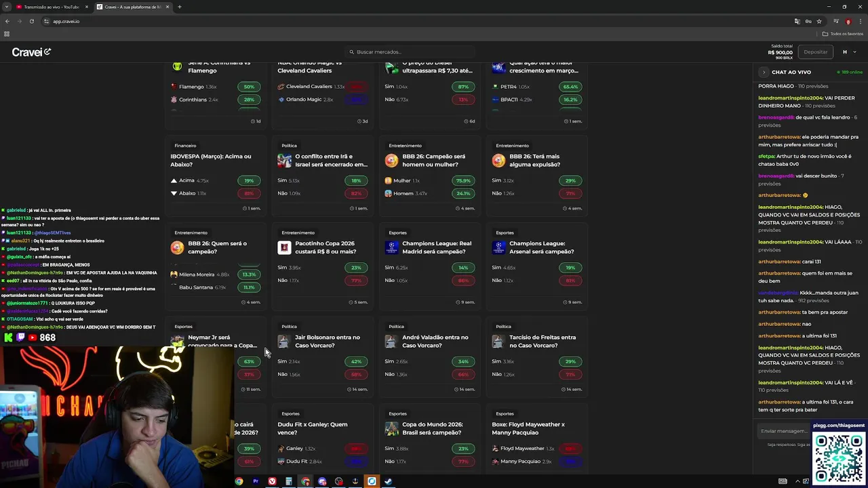Click Champions League Real Madrid icon
This screenshot has height=488, width=868.
click(391, 248)
